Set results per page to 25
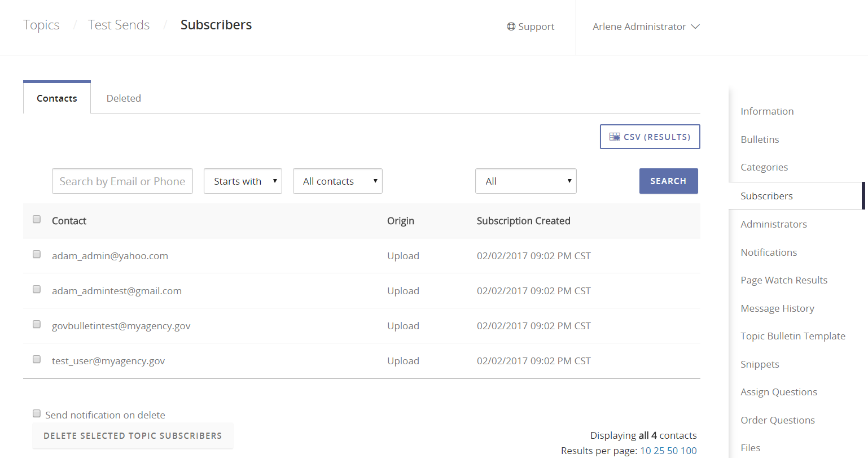This screenshot has width=868, height=458. (659, 451)
